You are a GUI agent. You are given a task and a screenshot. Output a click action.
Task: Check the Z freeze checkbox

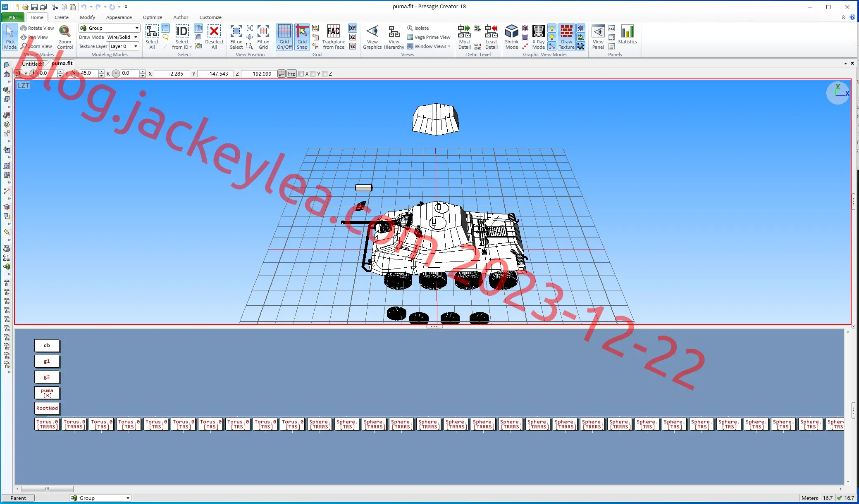tap(325, 74)
